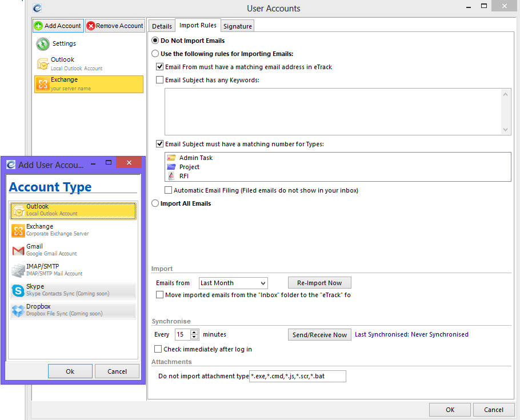Click the Exchange icon in Account Type list
This screenshot has width=520, height=420.
pos(18,230)
